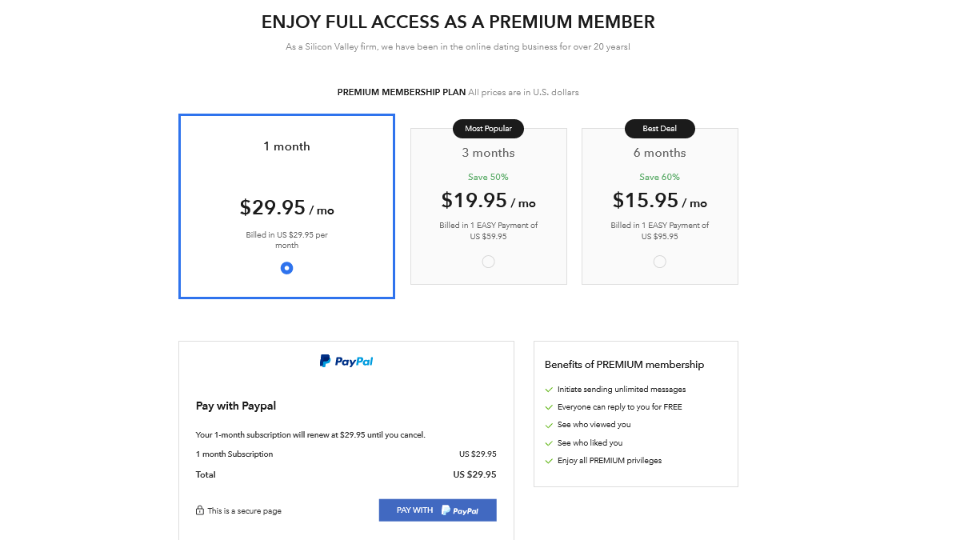Select the 6 months plan radio button
The image size is (980, 540).
point(659,262)
